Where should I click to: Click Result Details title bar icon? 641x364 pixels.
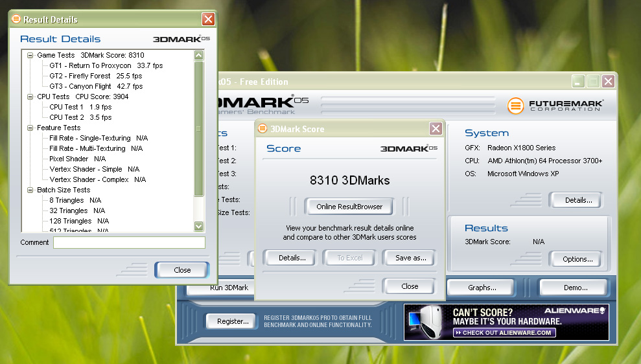pyautogui.click(x=16, y=19)
